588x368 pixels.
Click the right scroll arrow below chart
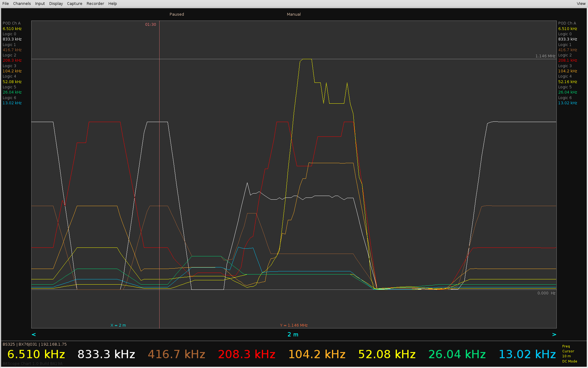pyautogui.click(x=554, y=335)
